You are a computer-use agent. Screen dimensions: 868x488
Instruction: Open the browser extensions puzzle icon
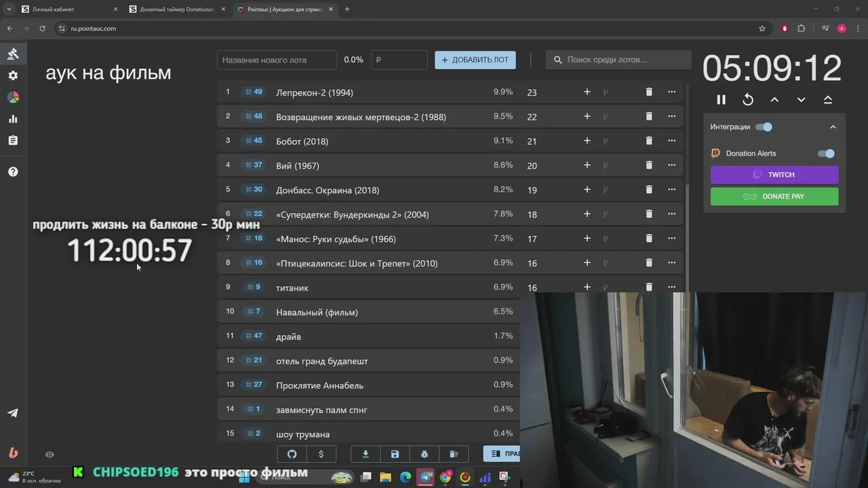802,28
